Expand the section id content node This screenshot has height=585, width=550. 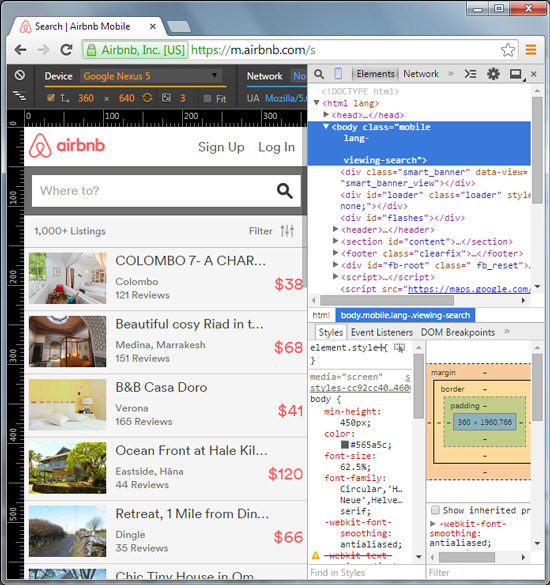[335, 241]
